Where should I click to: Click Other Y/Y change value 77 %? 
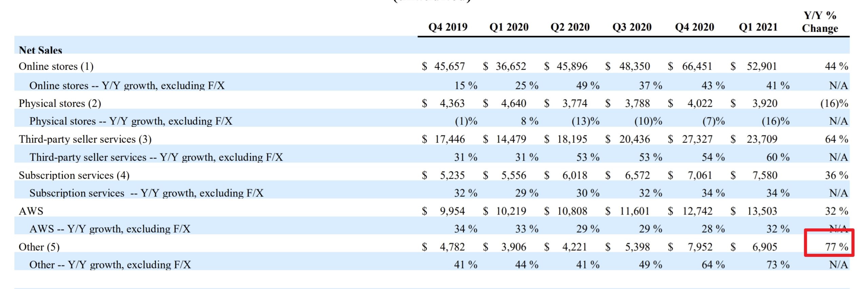tap(836, 247)
